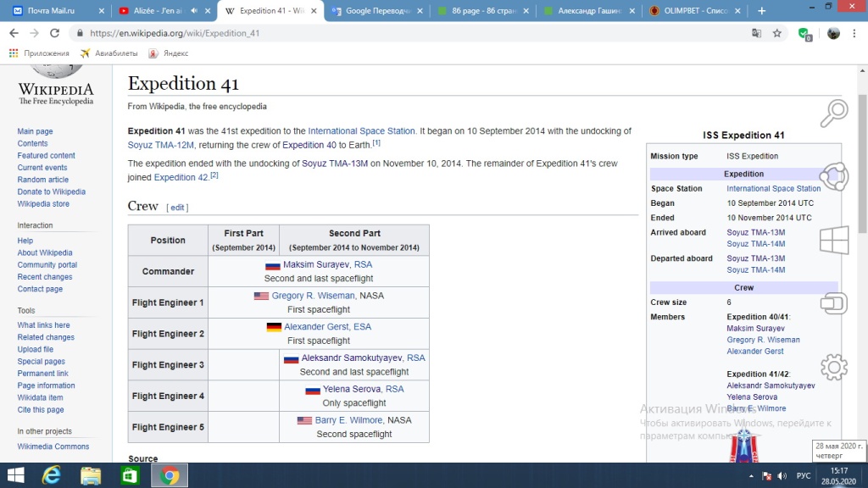
Task: Open the charms Settings gear icon
Action: 834,367
